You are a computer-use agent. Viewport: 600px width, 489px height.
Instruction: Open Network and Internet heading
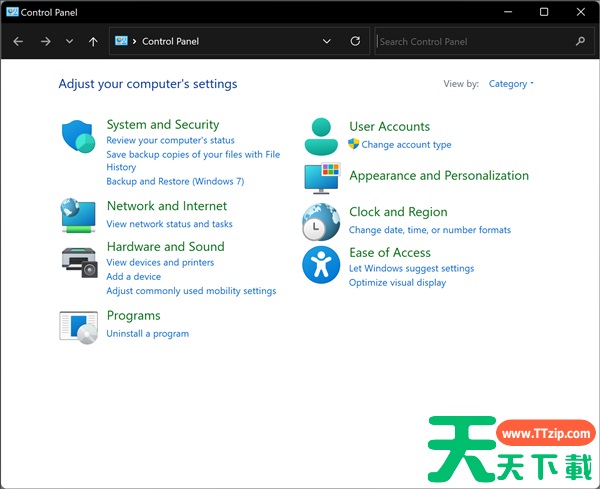[x=166, y=206]
